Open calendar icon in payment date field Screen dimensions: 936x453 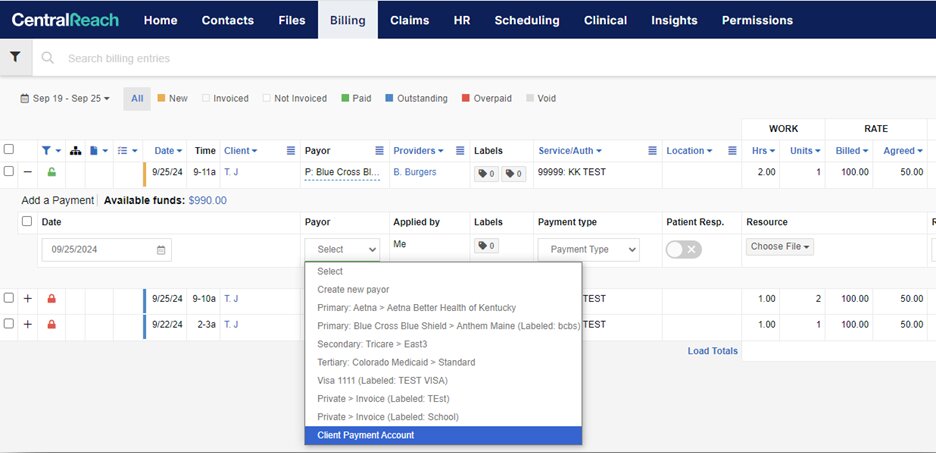click(x=161, y=250)
